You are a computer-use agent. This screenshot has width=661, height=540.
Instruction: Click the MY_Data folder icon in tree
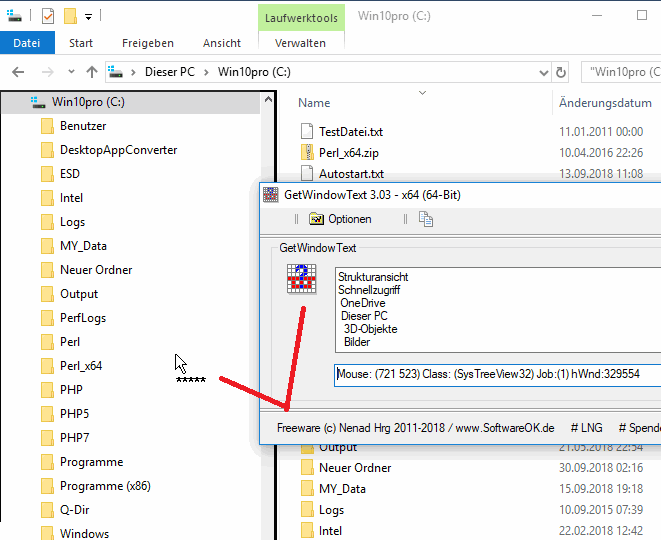click(x=47, y=246)
